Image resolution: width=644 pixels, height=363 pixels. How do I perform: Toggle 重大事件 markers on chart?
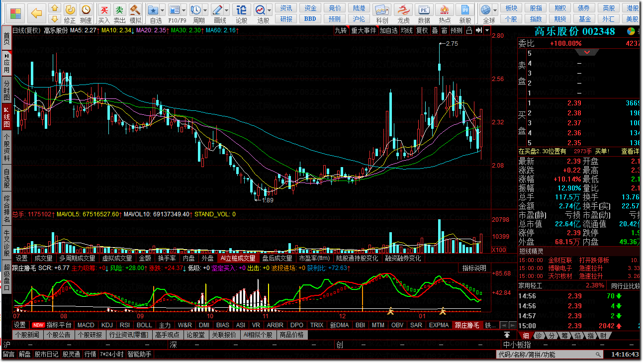tap(364, 30)
